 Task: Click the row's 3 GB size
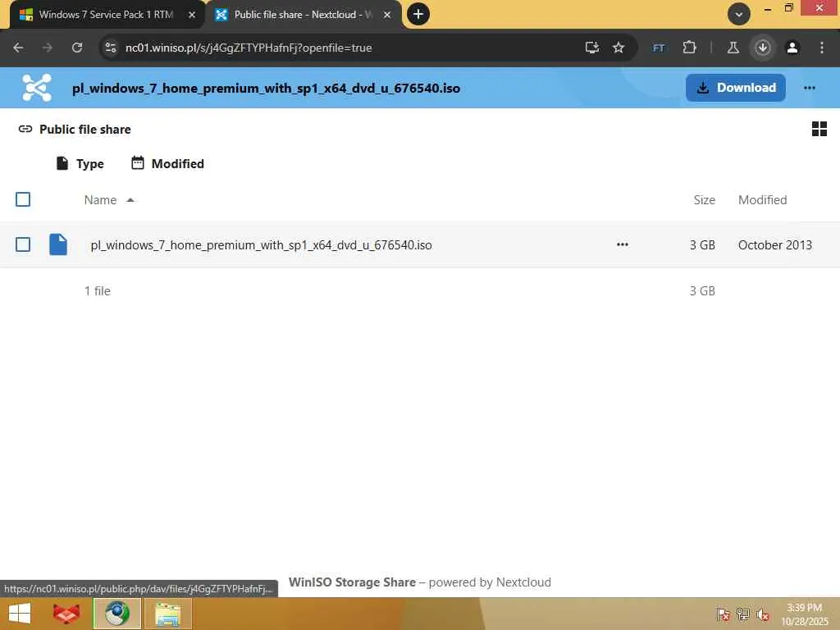click(702, 244)
